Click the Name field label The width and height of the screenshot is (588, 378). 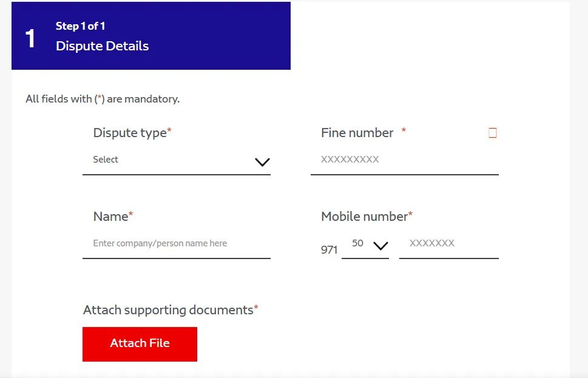tap(112, 217)
